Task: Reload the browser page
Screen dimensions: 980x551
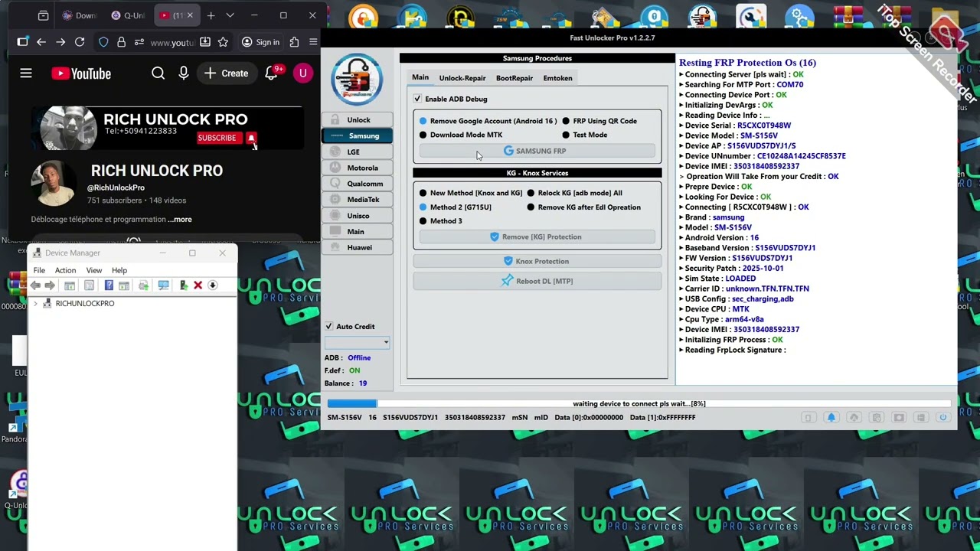Action: pyautogui.click(x=80, y=42)
